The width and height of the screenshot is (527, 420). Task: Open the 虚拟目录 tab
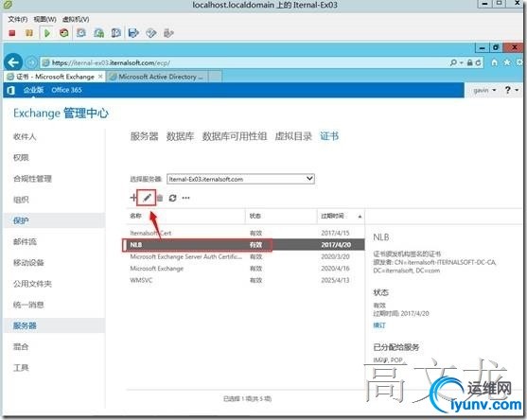(293, 136)
